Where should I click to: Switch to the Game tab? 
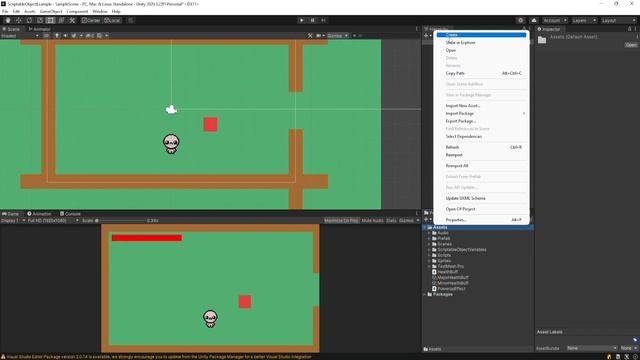(x=11, y=213)
